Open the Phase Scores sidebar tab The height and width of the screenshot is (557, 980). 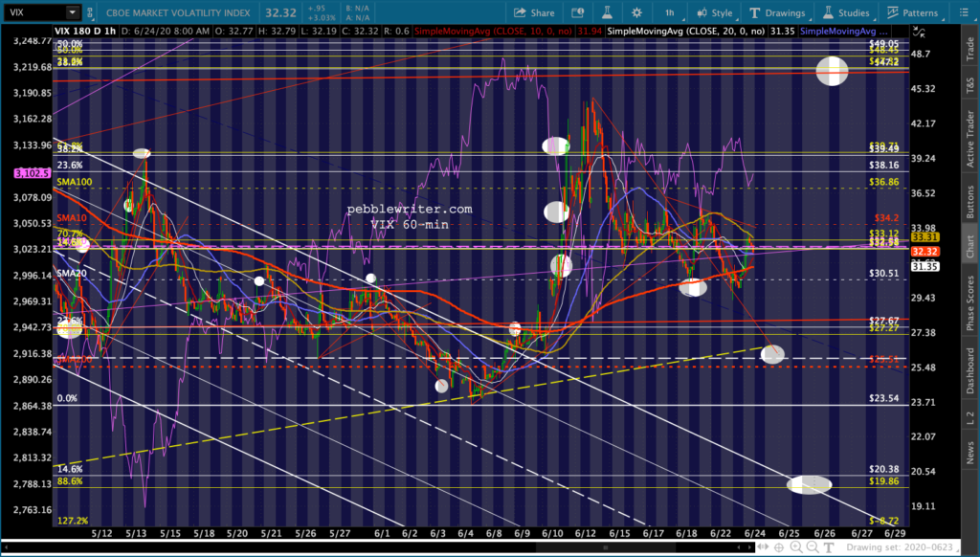pyautogui.click(x=970, y=301)
